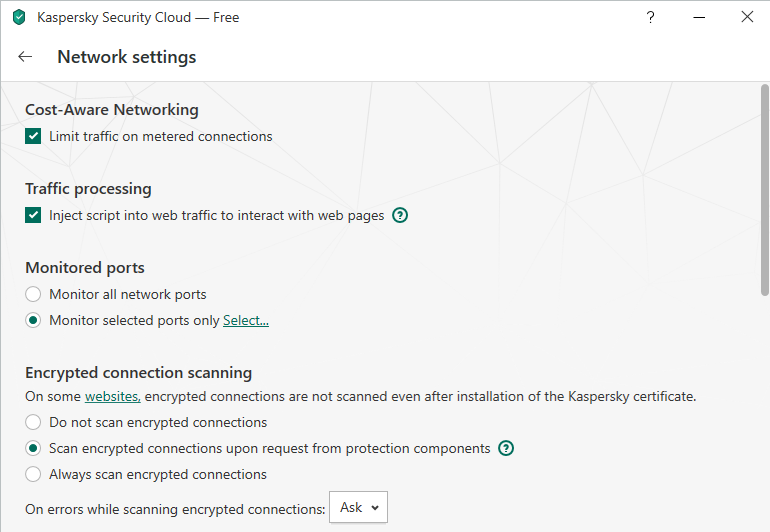Pick Scan encrypted connections upon request option
The height and width of the screenshot is (532, 770).
[x=34, y=448]
